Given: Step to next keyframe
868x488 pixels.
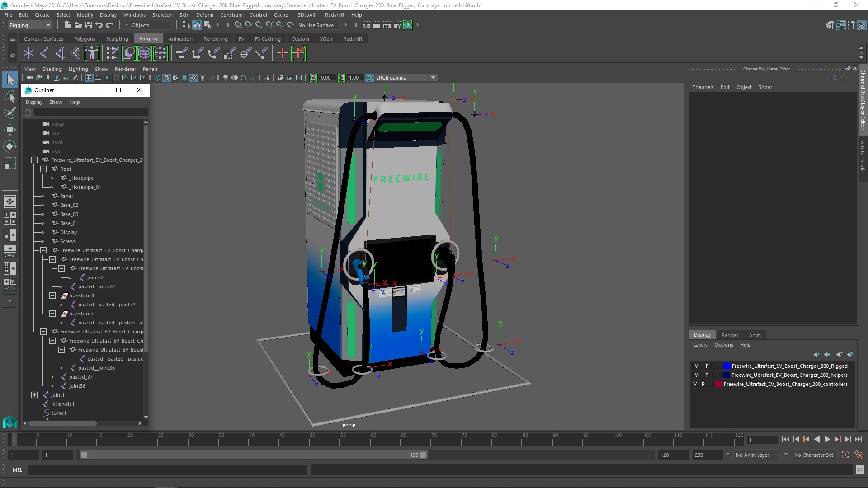Looking at the screenshot, I should tap(838, 439).
